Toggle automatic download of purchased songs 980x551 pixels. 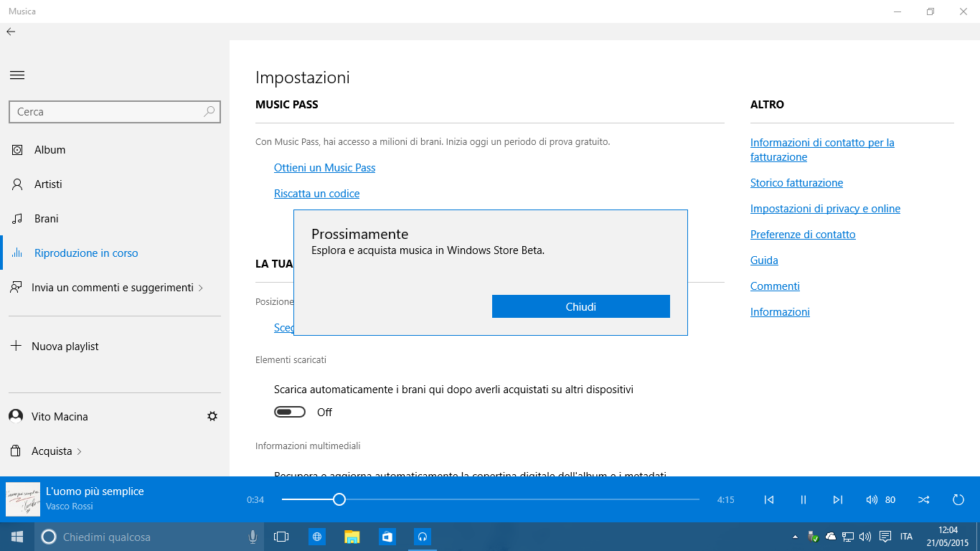pos(290,412)
